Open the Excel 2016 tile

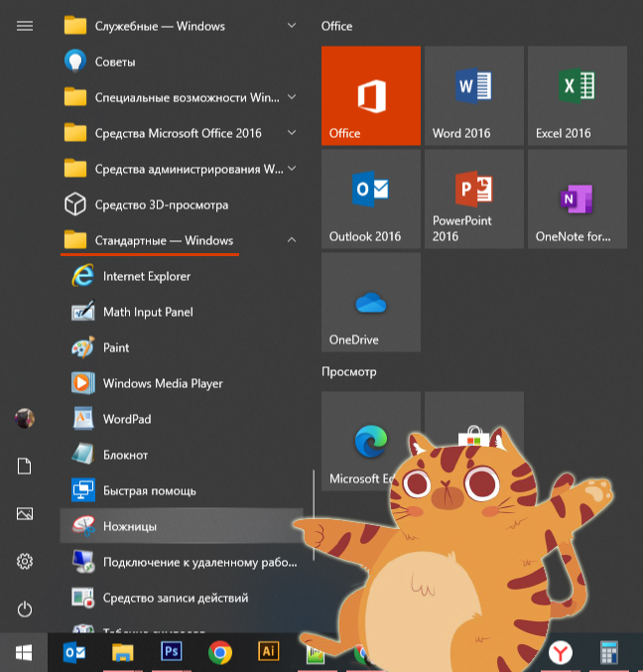(x=577, y=95)
